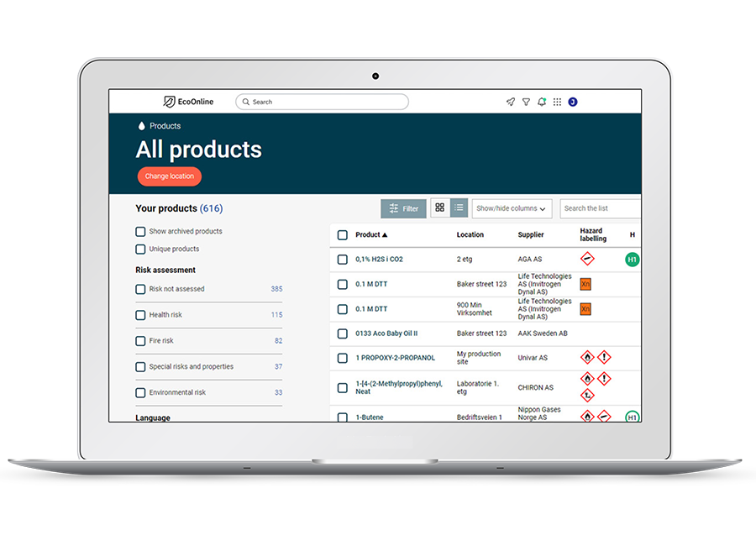Click Health risk count 115

[276, 315]
